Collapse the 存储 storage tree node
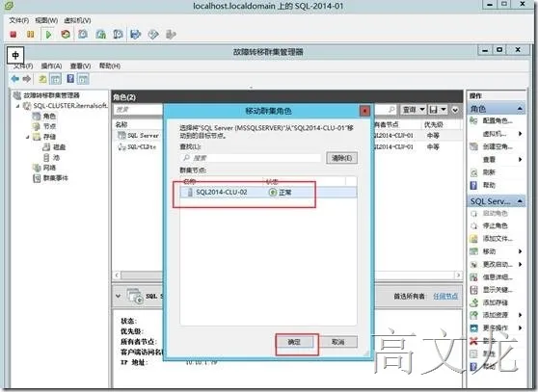Image resolution: width=538 pixels, height=392 pixels. point(27,137)
